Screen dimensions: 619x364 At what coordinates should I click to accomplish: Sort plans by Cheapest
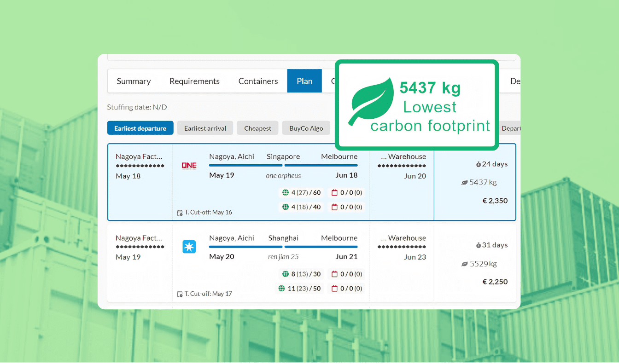[257, 128]
